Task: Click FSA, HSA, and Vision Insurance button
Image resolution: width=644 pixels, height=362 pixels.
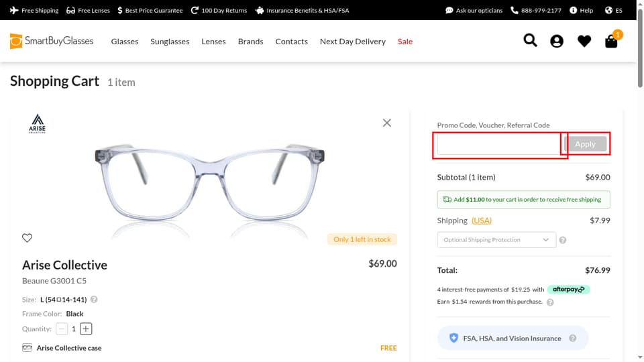Action: [513, 338]
